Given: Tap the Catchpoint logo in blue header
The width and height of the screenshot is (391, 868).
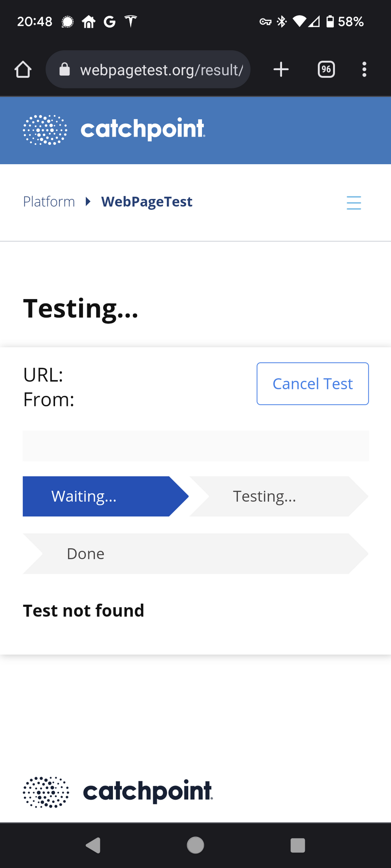Looking at the screenshot, I should pyautogui.click(x=114, y=130).
